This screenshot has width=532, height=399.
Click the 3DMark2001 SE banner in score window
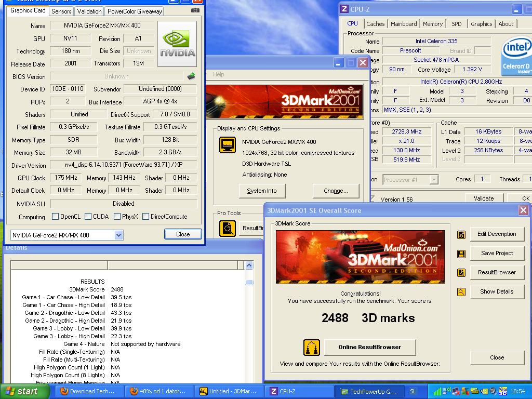[360, 257]
